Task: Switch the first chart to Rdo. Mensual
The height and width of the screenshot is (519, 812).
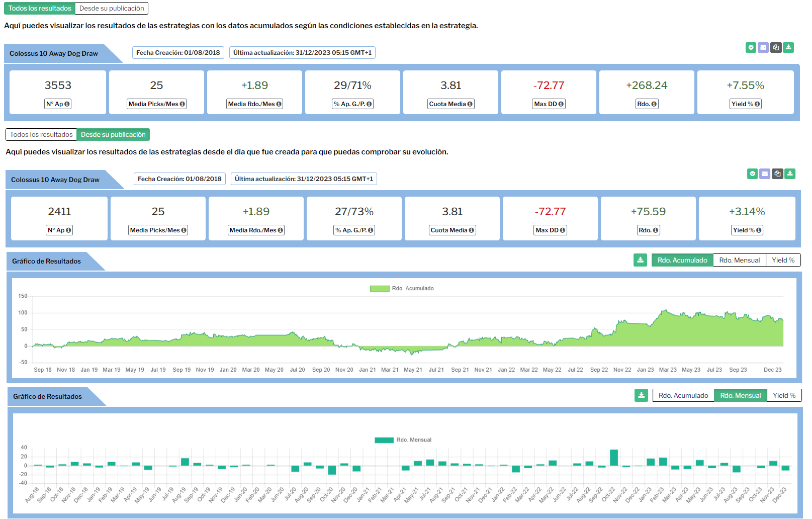Action: (x=739, y=260)
